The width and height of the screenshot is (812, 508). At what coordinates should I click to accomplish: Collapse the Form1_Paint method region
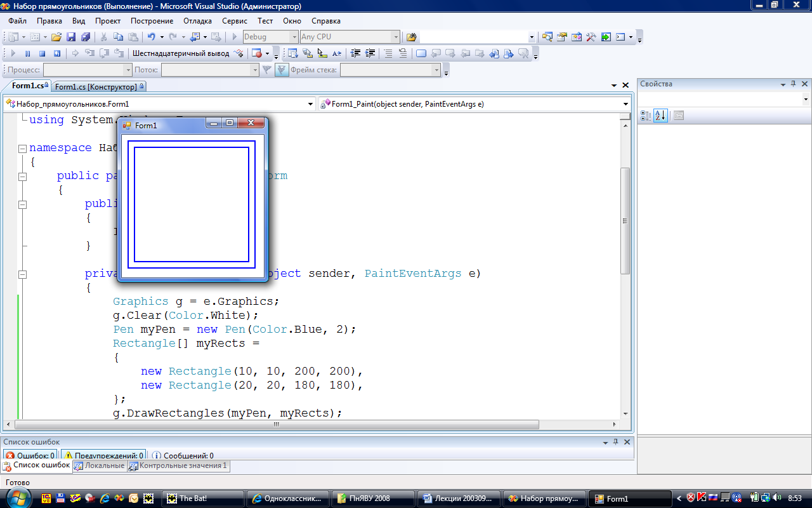coord(23,274)
